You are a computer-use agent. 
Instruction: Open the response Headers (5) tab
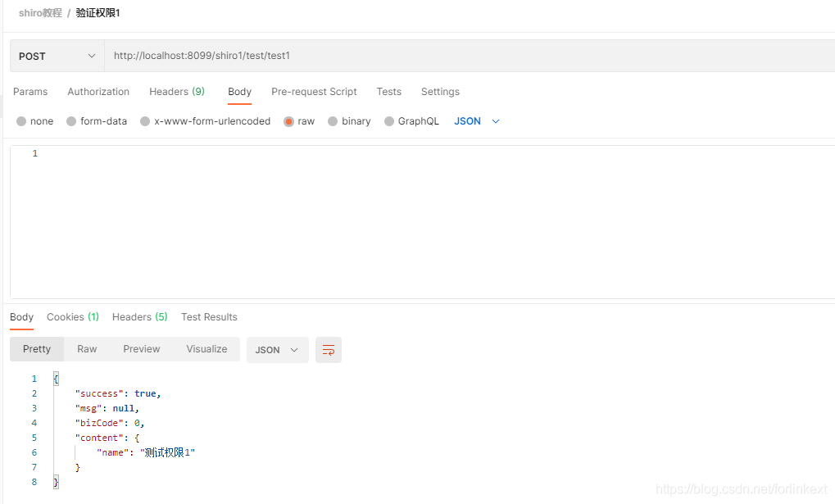point(140,317)
